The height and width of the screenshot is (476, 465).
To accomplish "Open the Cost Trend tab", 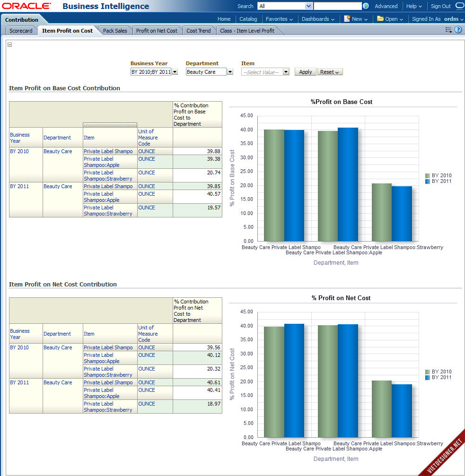I will tap(199, 31).
